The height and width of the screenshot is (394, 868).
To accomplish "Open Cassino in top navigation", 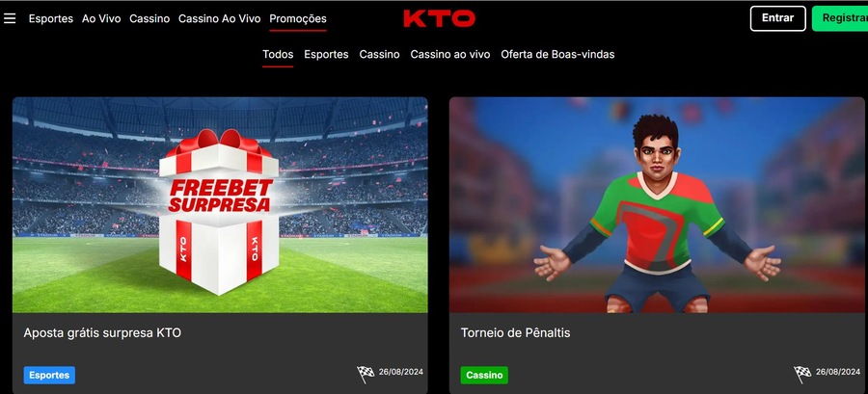I will 149,18.
